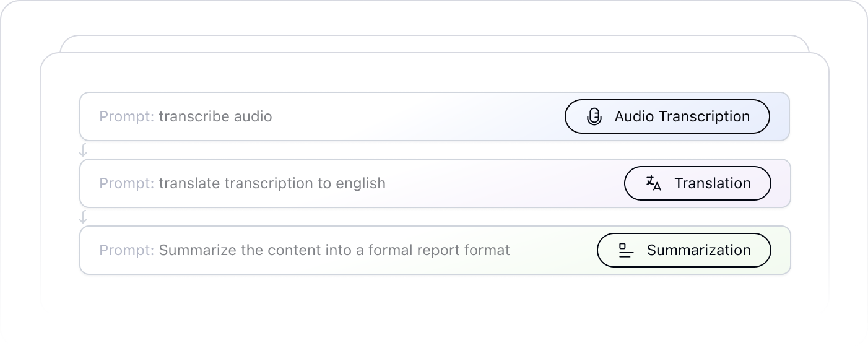
Task: Click the 'Prompt:' label before translate transcription
Action: [127, 183]
